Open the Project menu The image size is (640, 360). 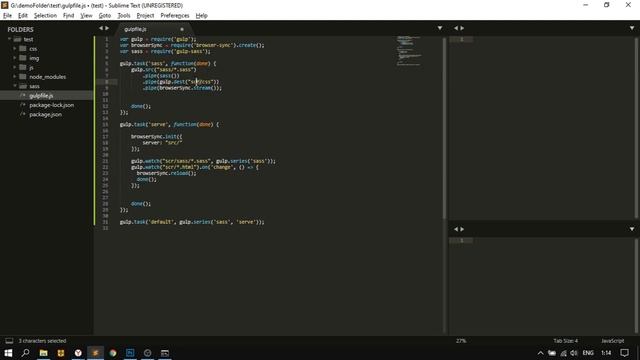145,16
